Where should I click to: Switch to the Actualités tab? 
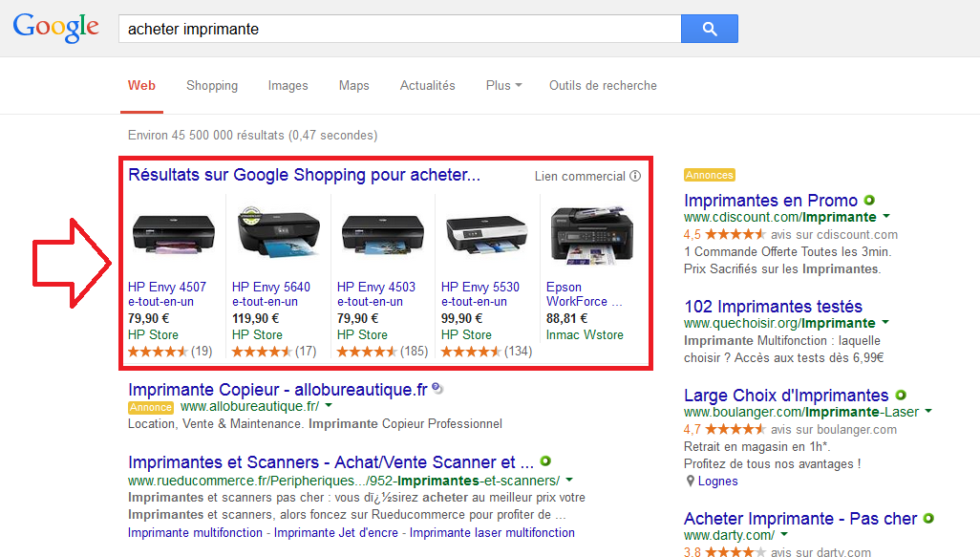[x=428, y=86]
